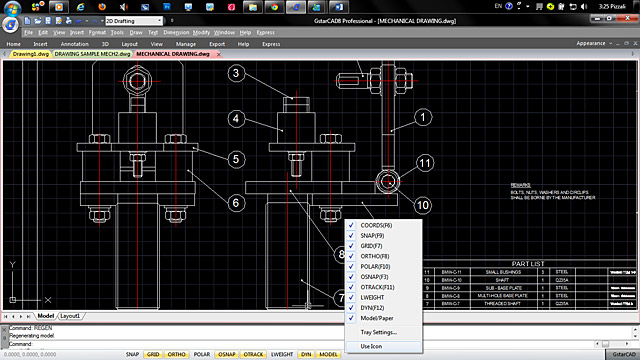Open the GstarCAD application menu logo button
The image size is (640, 360).
[11, 25]
